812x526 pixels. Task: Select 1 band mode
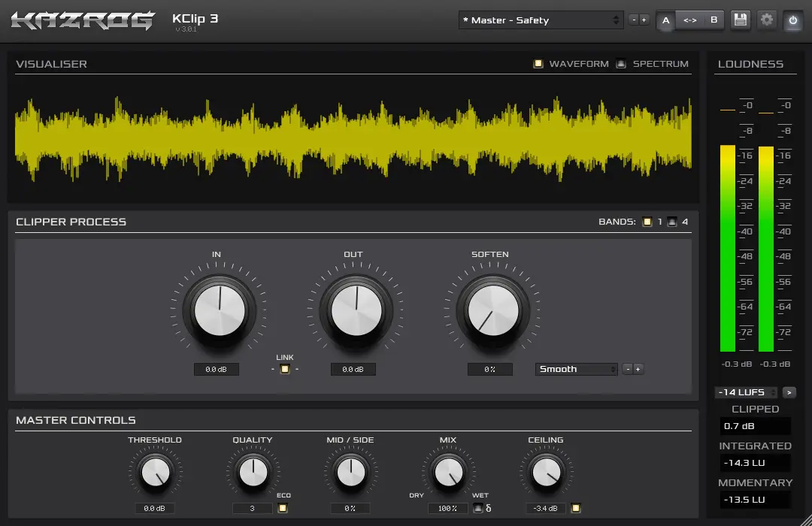(647, 222)
